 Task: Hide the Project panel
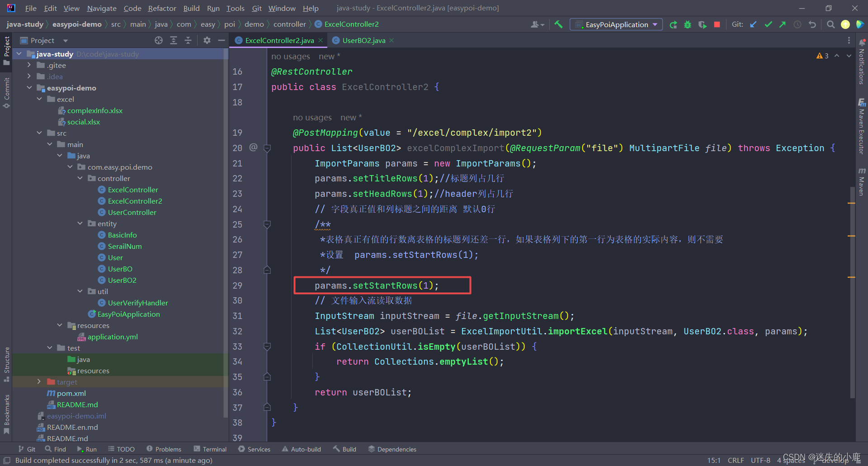(x=222, y=40)
